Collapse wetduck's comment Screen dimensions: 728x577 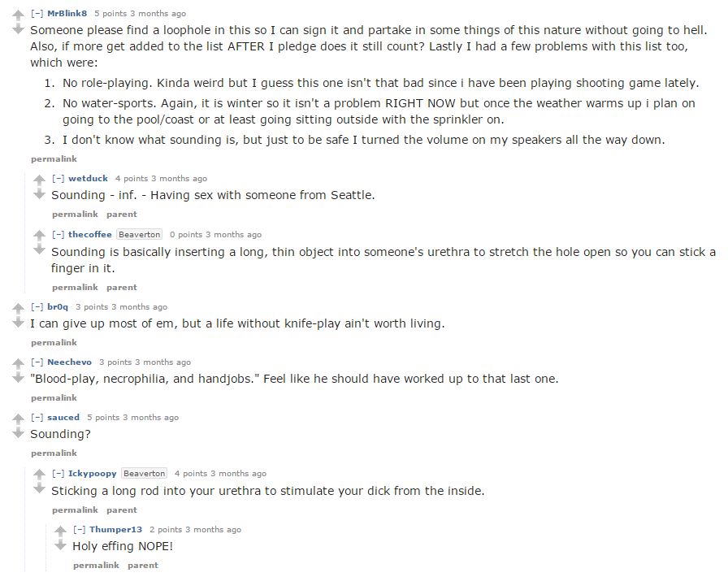point(58,179)
